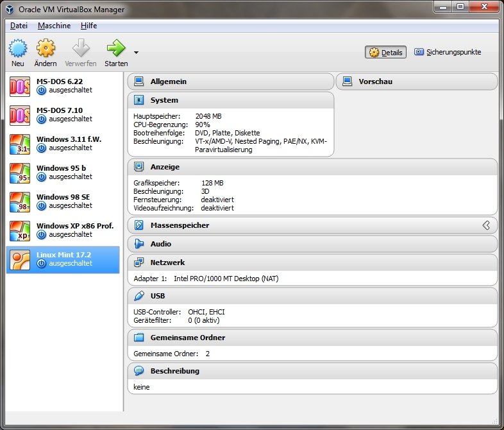Click power state icon of Linux Mint 17.2

pyautogui.click(x=41, y=264)
